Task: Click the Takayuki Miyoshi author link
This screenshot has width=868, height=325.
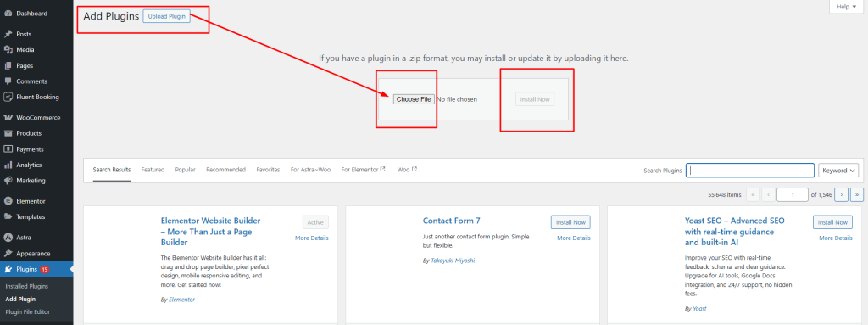Action: pyautogui.click(x=453, y=261)
